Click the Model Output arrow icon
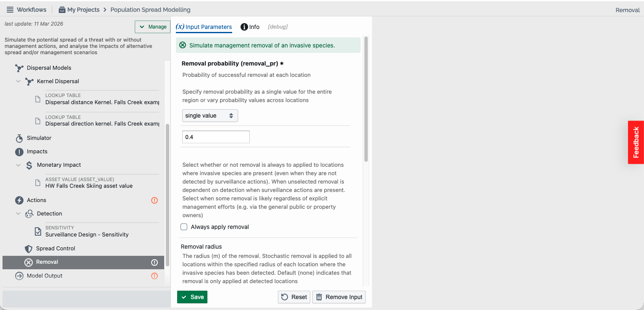The height and width of the screenshot is (310, 644). [x=19, y=276]
